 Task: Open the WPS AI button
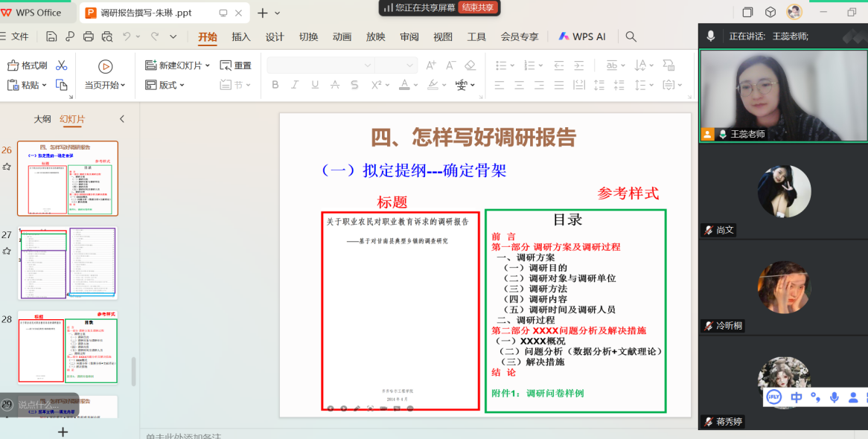(x=582, y=36)
